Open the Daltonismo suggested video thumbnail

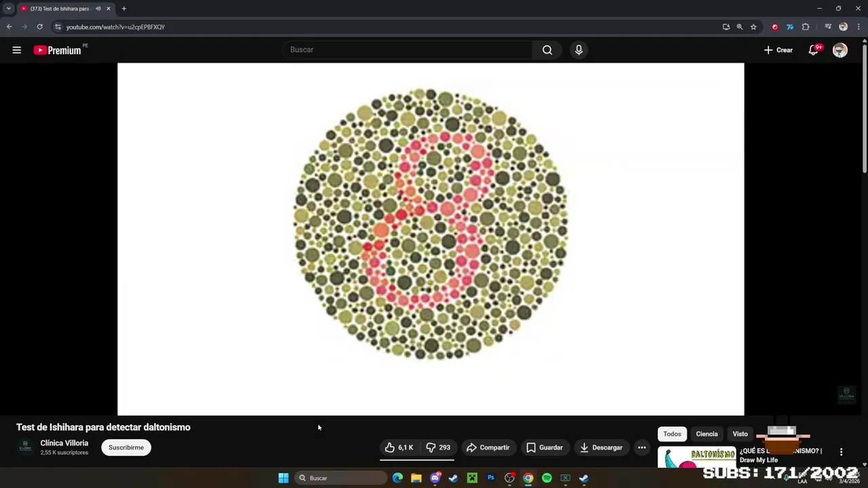pyautogui.click(x=696, y=457)
